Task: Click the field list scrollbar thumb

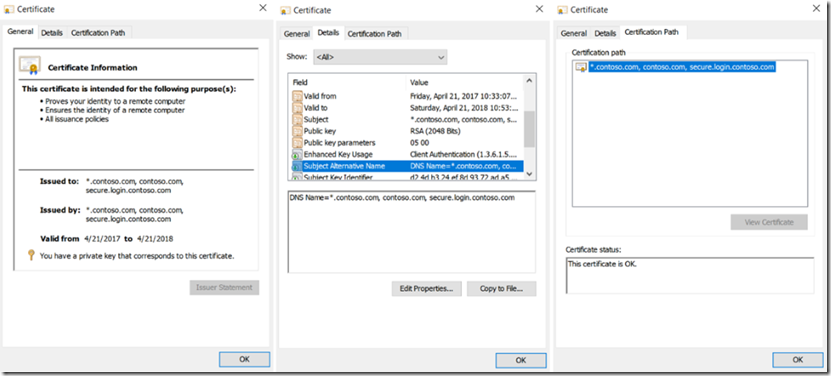Action: [x=529, y=129]
